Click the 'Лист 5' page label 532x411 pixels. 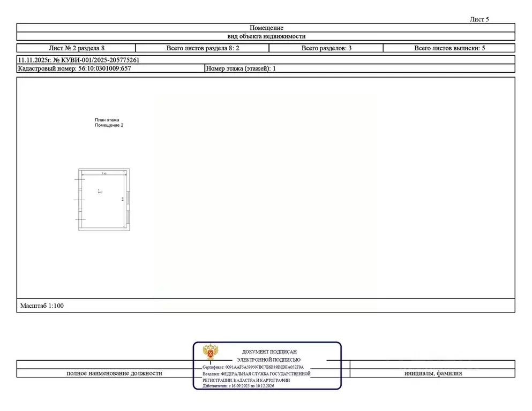click(479, 19)
